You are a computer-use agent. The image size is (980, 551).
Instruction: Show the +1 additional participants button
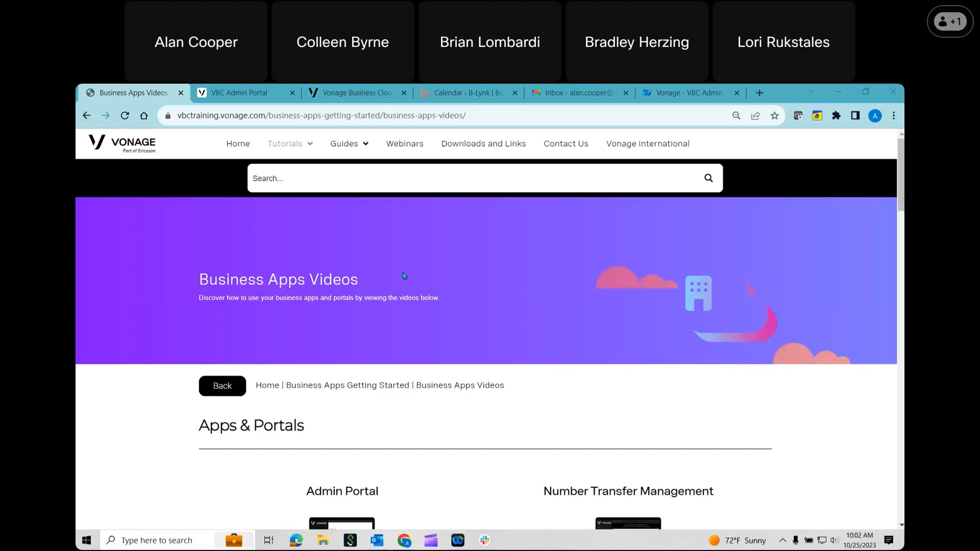pyautogui.click(x=950, y=22)
